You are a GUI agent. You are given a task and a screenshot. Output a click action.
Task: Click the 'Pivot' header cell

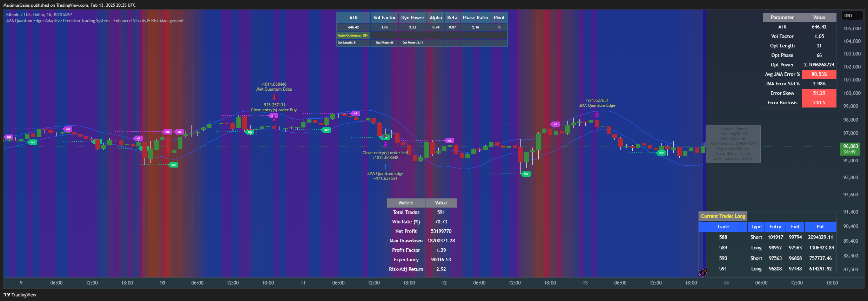click(x=499, y=18)
